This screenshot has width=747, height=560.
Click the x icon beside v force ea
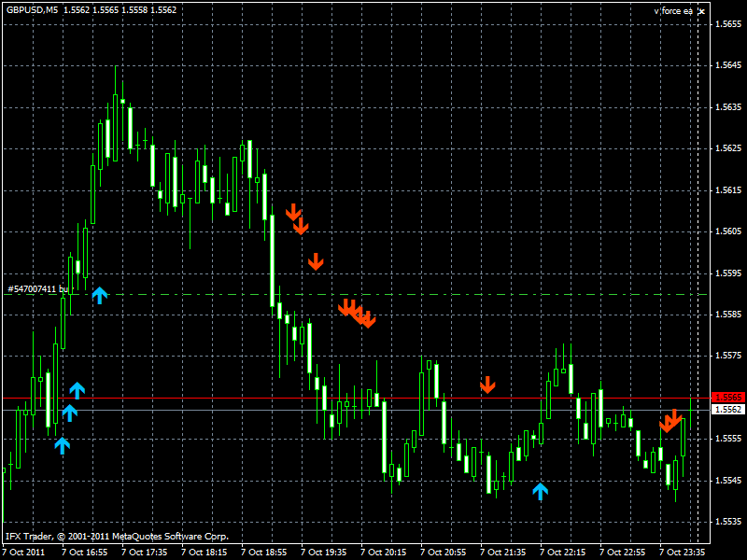[x=701, y=11]
